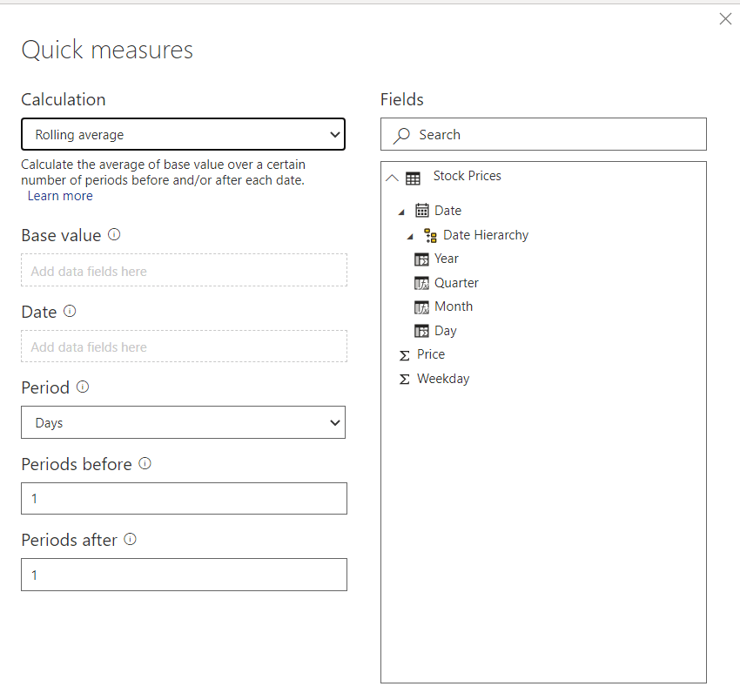
Task: Select the Date field in Fields tree
Action: tap(447, 211)
